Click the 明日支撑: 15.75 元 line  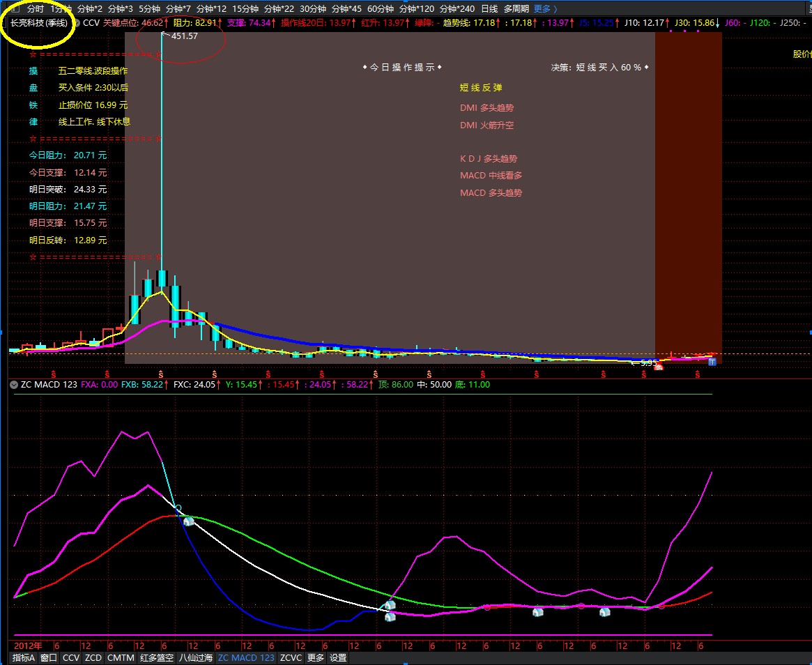tap(68, 223)
